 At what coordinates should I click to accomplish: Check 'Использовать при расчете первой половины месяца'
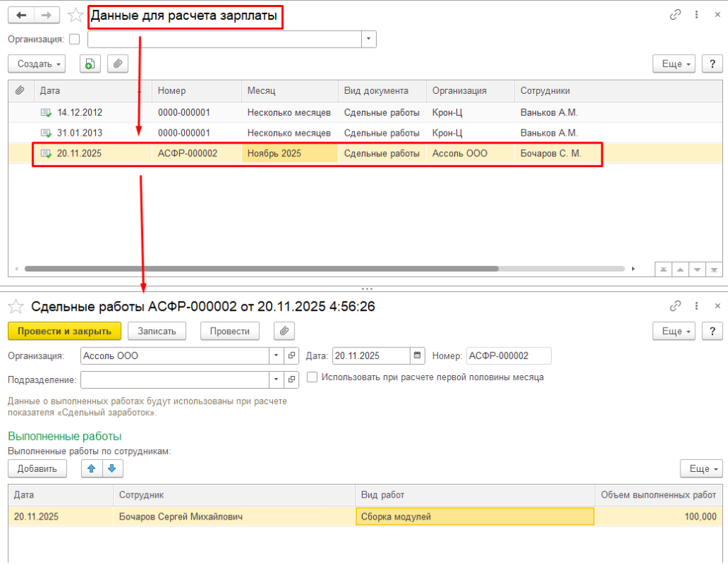coord(312,377)
